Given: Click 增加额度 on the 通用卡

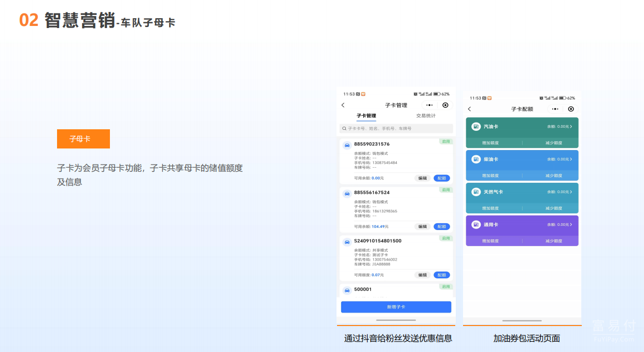Looking at the screenshot, I should click(491, 241).
